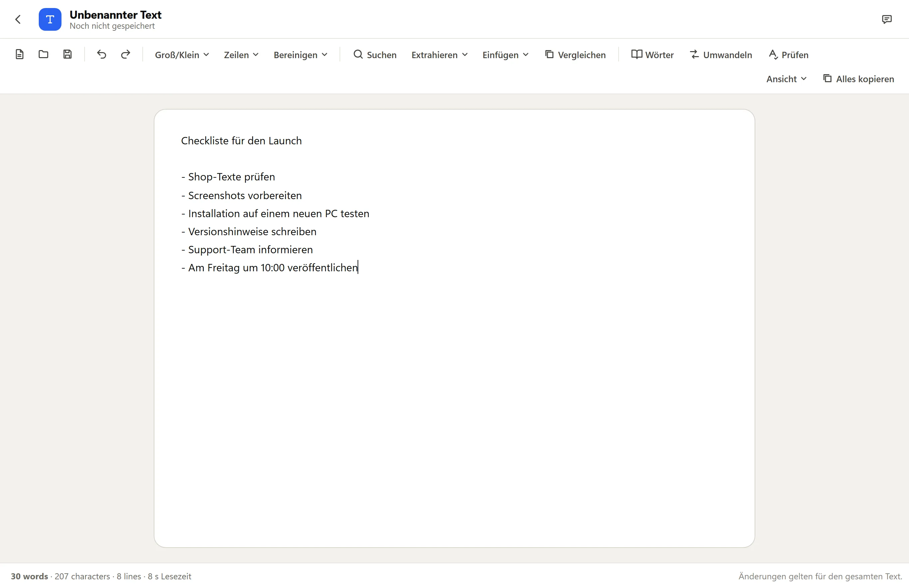Screen dimensions: 909x588
Task: Click the 207 characters count
Action: coord(82,577)
